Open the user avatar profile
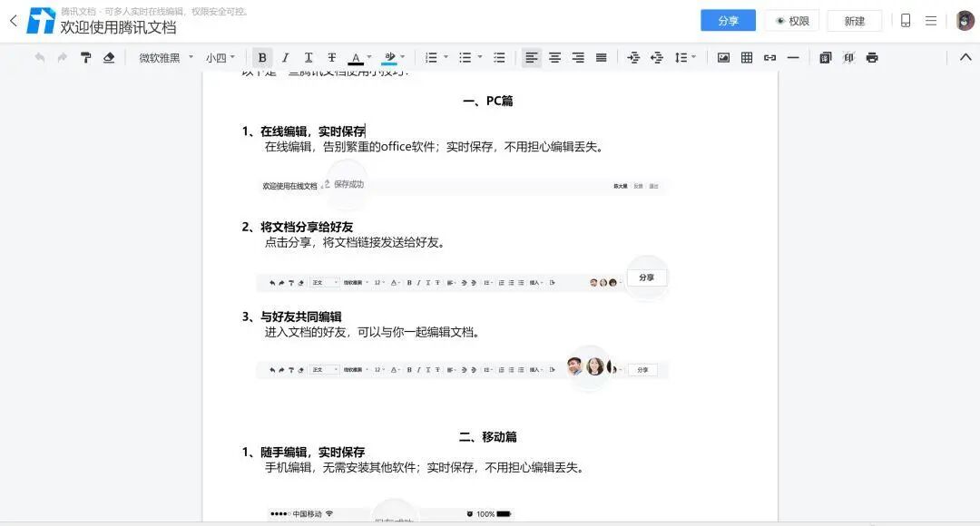This screenshot has width=980, height=526. click(965, 21)
